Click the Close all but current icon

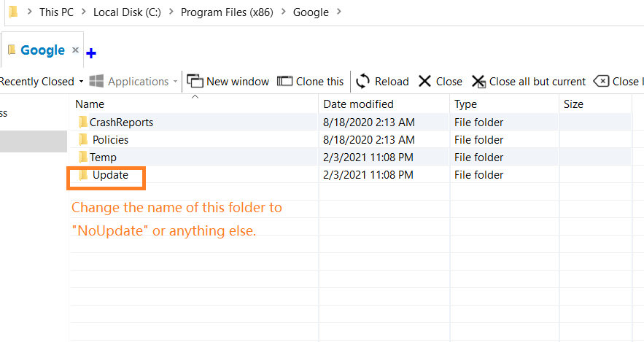pos(478,81)
